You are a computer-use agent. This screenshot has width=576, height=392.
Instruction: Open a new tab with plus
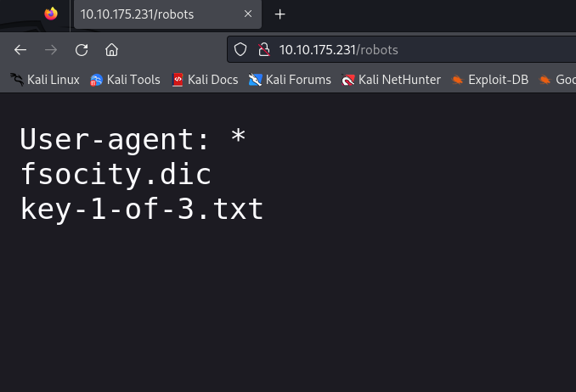(280, 14)
